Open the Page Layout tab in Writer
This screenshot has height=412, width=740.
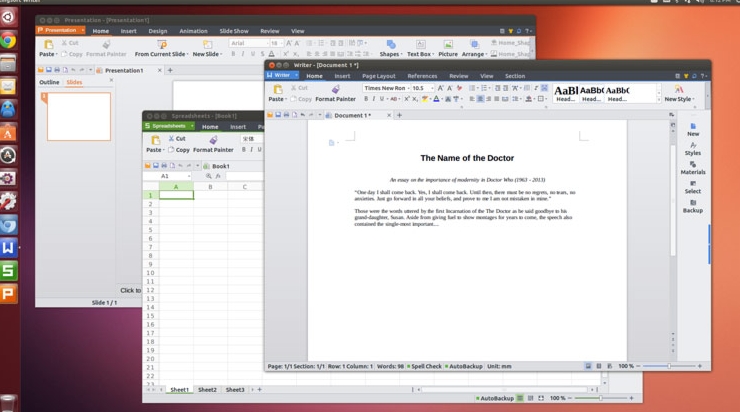(378, 76)
